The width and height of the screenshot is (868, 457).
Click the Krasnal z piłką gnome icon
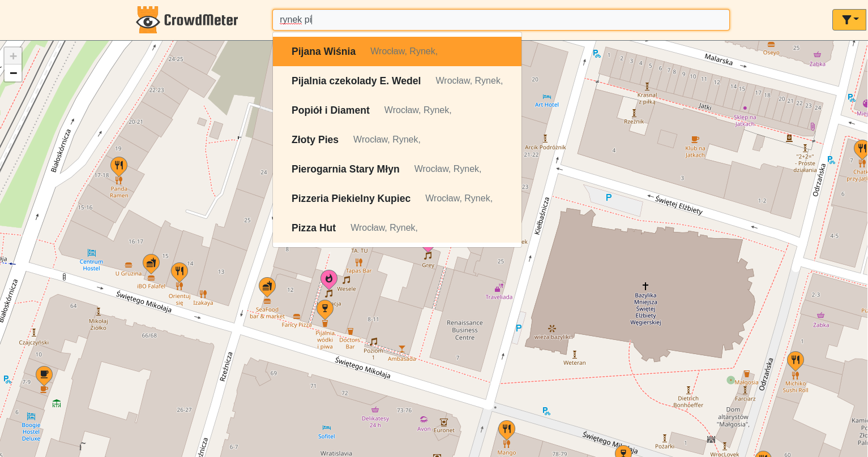click(x=647, y=86)
